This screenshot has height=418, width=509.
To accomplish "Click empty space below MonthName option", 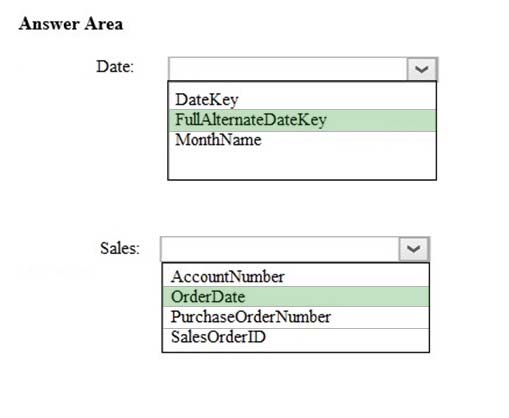I will [302, 164].
